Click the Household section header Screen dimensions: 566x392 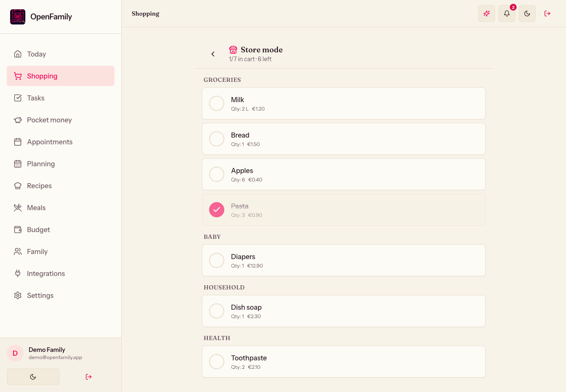pos(224,287)
